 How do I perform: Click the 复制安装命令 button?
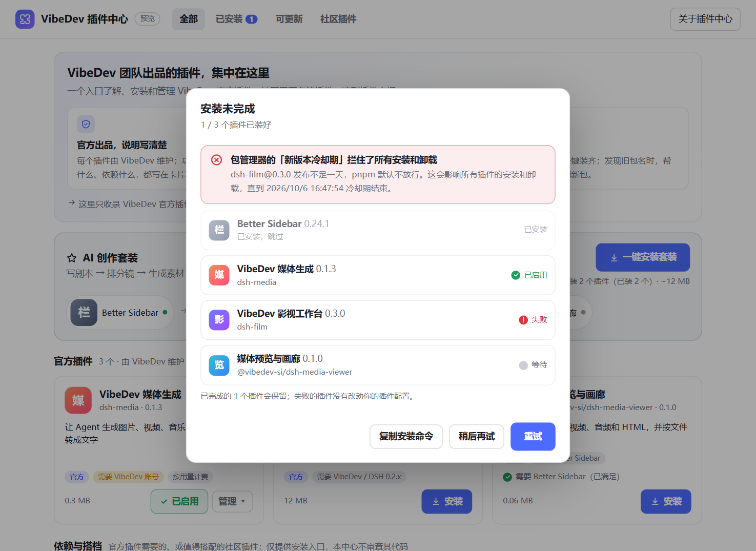406,436
